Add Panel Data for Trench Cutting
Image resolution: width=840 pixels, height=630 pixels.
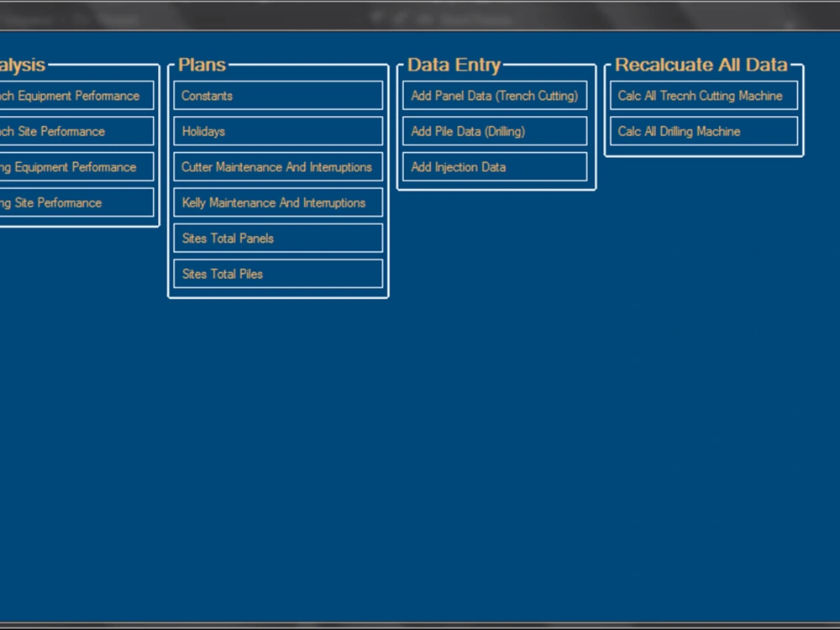pyautogui.click(x=494, y=96)
